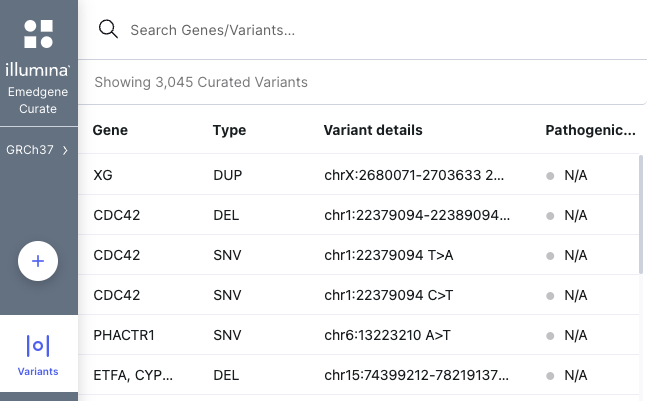Sort by the Type column header
The width and height of the screenshot is (647, 401).
coord(229,130)
